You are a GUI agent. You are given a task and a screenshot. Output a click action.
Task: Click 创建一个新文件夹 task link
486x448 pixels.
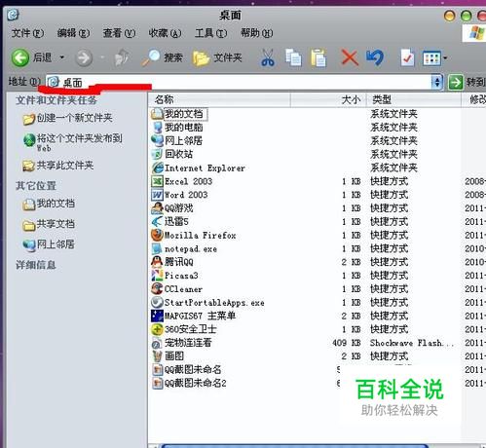coord(67,118)
